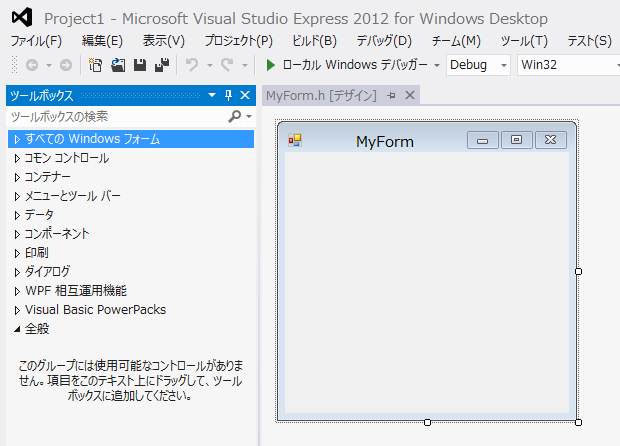This screenshot has height=446, width=620.
Task: Select the MyForm.h [デザイン] tab
Action: pyautogui.click(x=321, y=95)
